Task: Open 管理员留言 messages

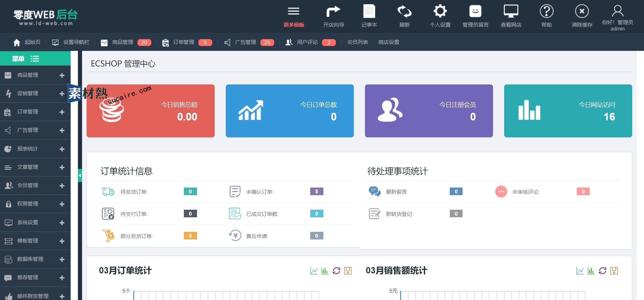Action: tap(475, 11)
